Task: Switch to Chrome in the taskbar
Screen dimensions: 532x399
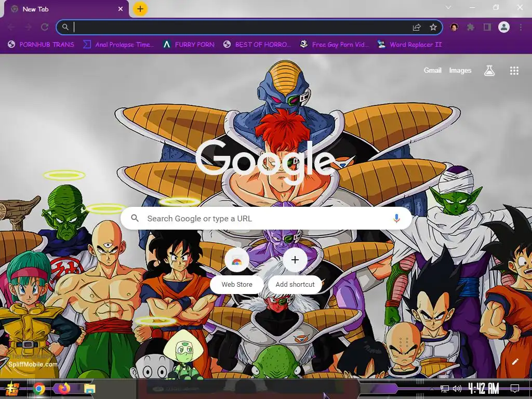Action: point(39,389)
